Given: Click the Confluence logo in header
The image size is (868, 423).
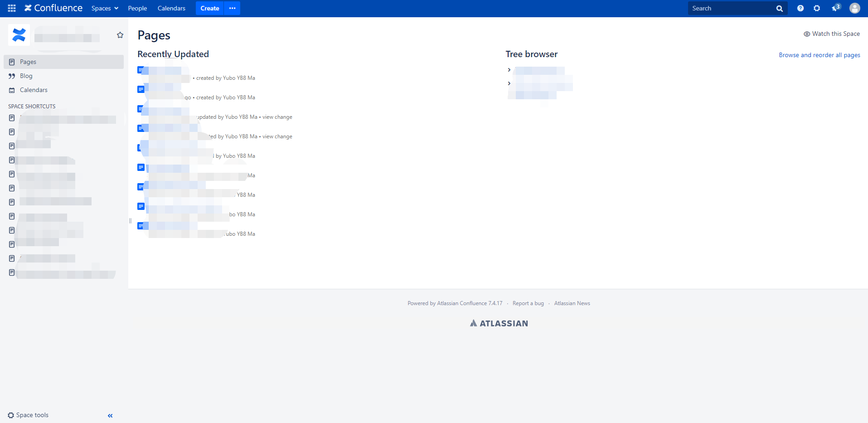Looking at the screenshot, I should [x=53, y=8].
